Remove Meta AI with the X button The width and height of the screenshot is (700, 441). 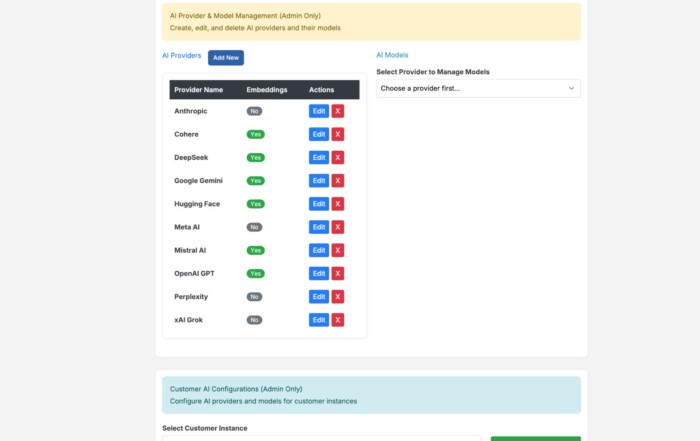click(x=338, y=227)
